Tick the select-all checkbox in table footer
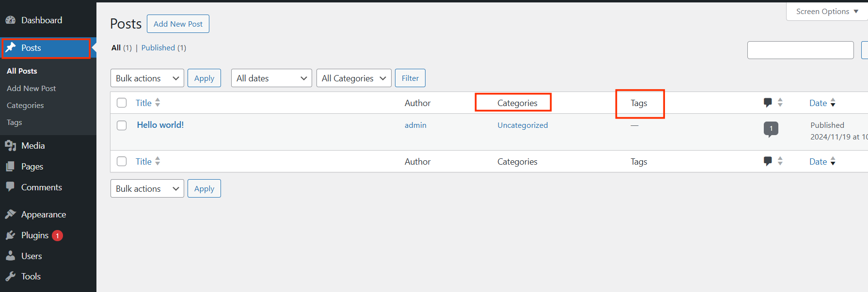Image resolution: width=868 pixels, height=292 pixels. coord(122,161)
